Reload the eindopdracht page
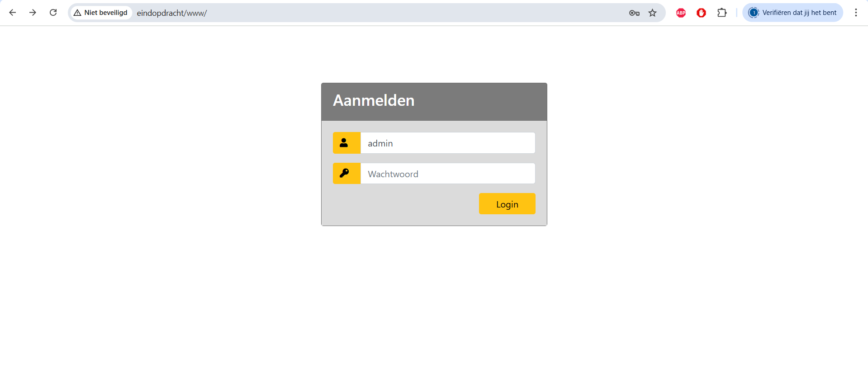 coord(53,13)
